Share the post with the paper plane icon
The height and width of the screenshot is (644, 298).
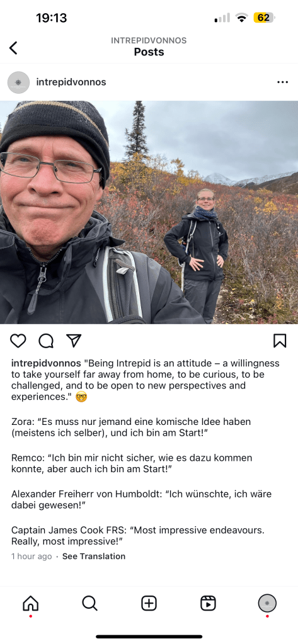tap(74, 341)
